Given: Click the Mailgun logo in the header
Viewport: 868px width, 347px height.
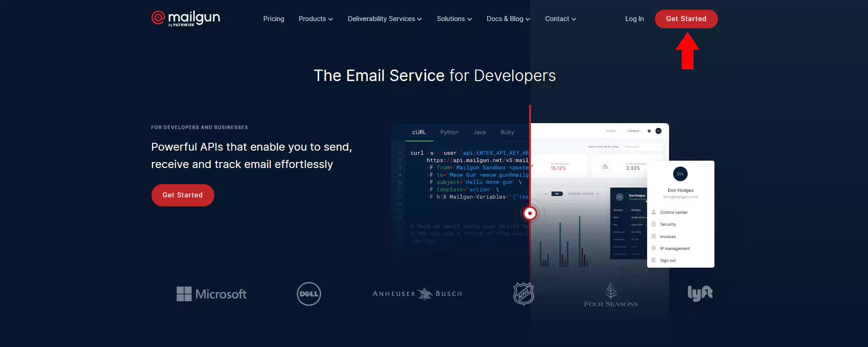Looking at the screenshot, I should click(x=186, y=19).
